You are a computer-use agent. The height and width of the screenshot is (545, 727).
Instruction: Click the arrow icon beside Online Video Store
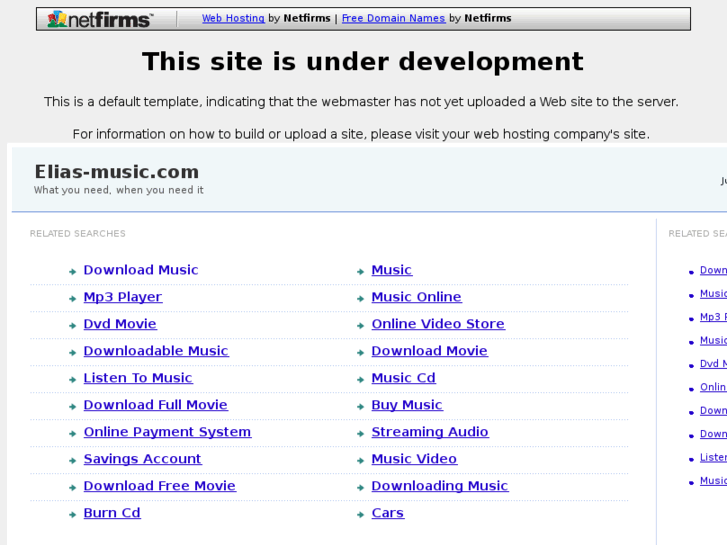[x=361, y=326]
